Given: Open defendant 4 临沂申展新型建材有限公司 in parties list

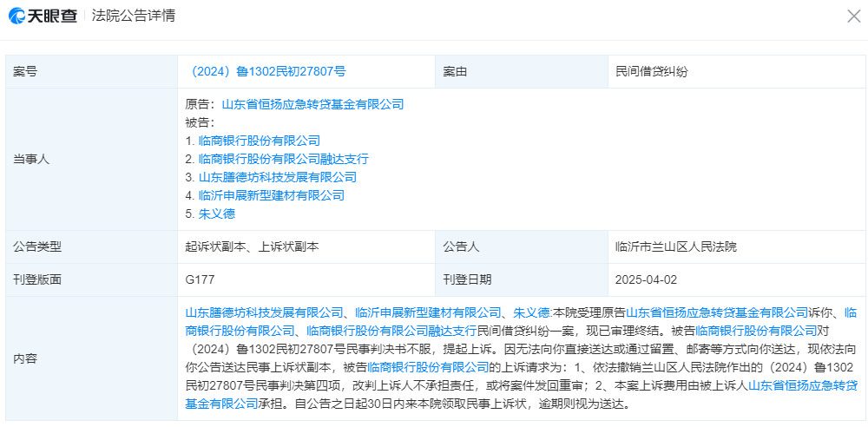Looking at the screenshot, I should click(x=271, y=195).
